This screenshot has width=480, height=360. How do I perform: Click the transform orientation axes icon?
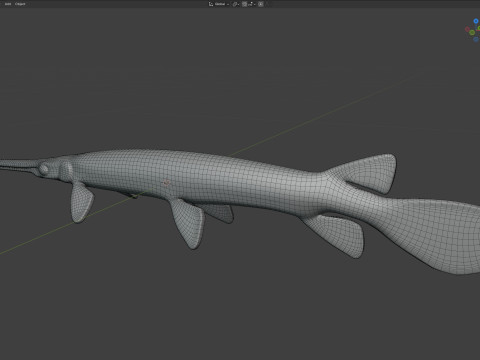(x=211, y=4)
